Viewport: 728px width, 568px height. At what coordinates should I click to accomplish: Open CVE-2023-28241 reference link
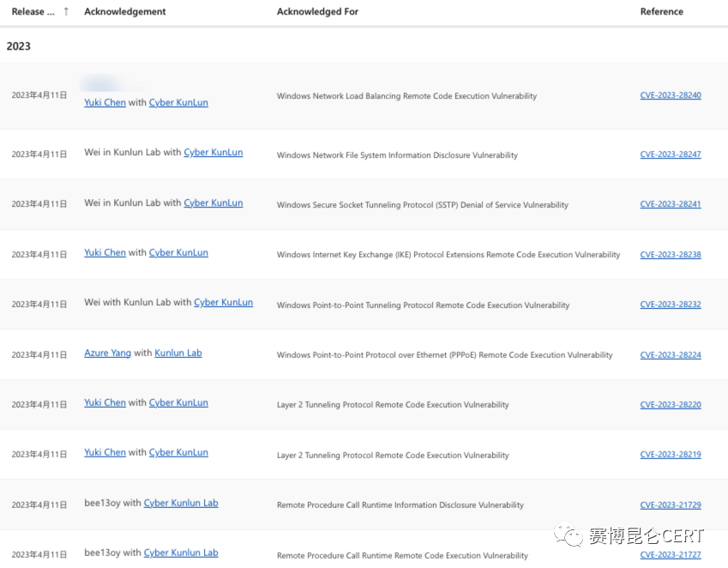click(671, 204)
